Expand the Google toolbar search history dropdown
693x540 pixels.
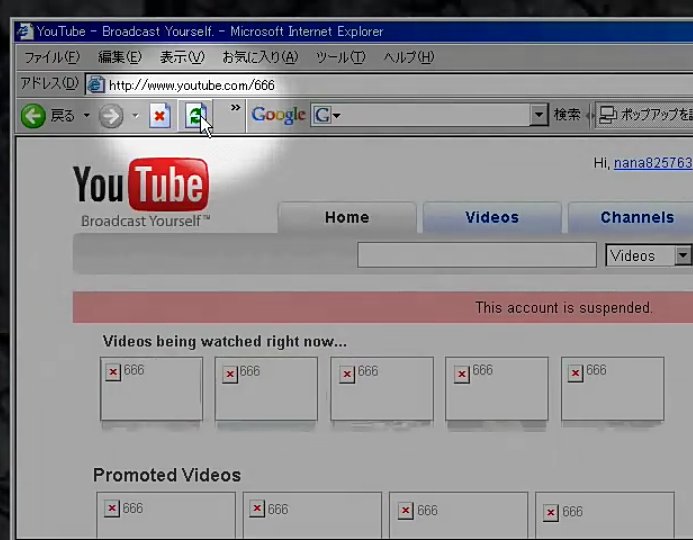click(x=538, y=115)
